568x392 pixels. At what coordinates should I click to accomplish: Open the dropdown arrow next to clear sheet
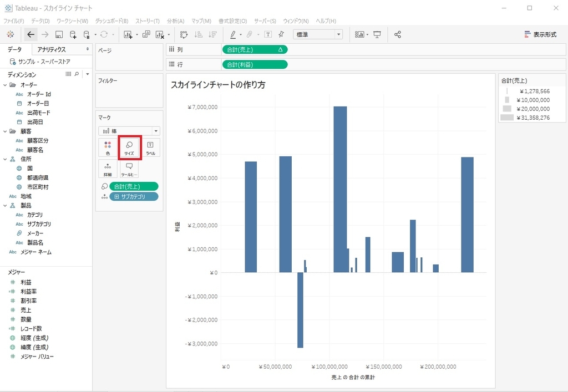169,35
